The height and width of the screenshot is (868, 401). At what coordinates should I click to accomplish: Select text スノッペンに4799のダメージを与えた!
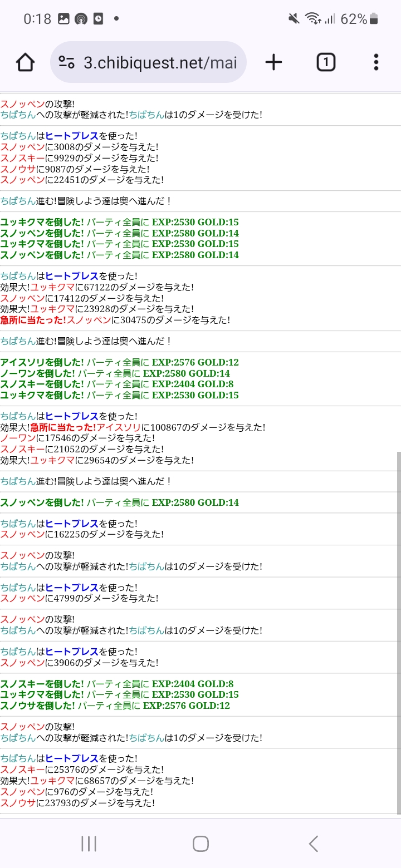tap(80, 599)
